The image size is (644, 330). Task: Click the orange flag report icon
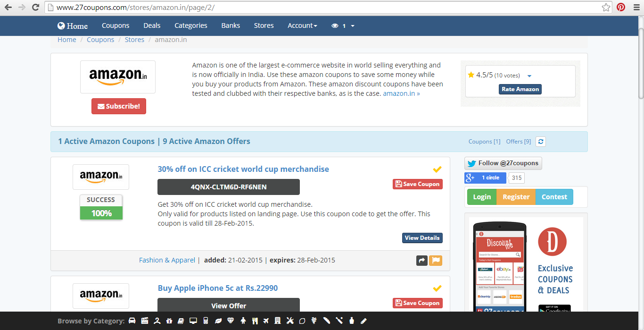pyautogui.click(x=436, y=260)
